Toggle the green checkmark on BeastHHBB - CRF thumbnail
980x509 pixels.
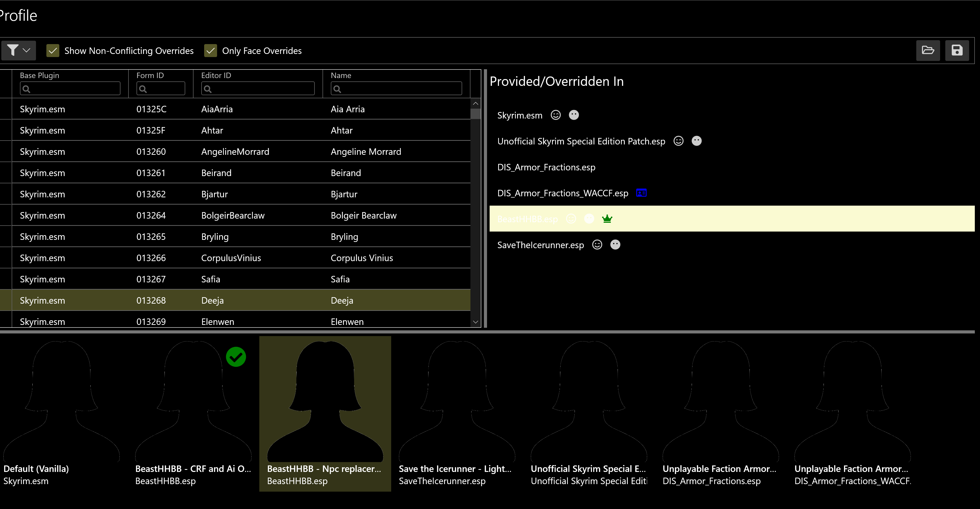pyautogui.click(x=236, y=356)
